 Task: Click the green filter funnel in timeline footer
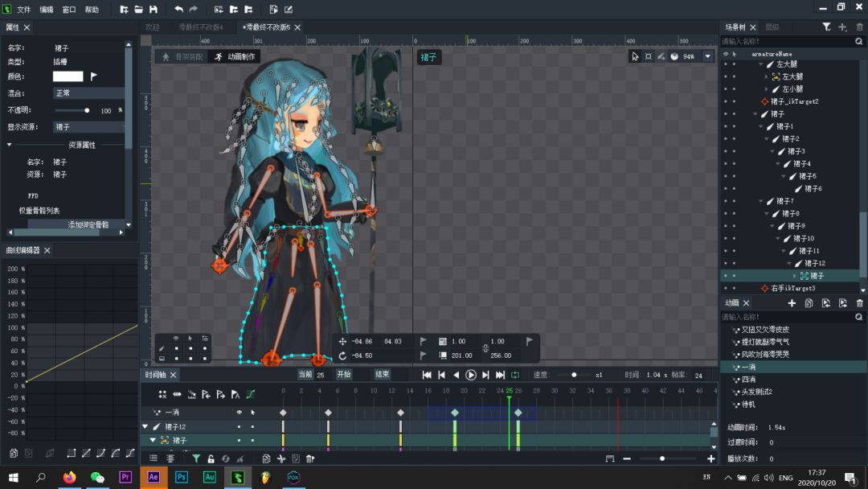[x=196, y=458]
